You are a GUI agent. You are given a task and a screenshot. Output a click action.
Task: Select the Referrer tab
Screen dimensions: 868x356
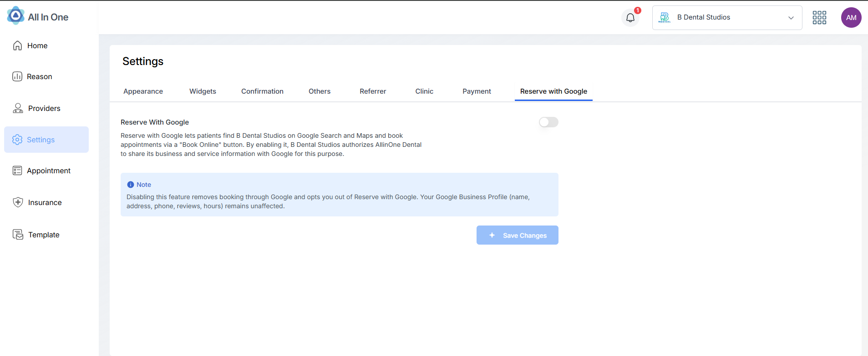[373, 91]
